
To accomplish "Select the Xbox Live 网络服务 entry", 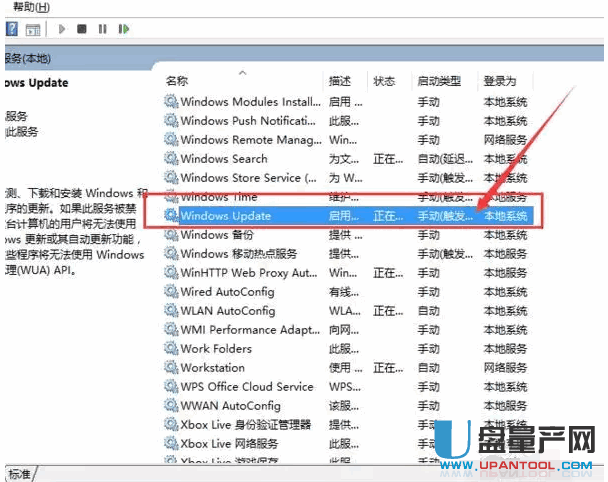I will point(232,444).
